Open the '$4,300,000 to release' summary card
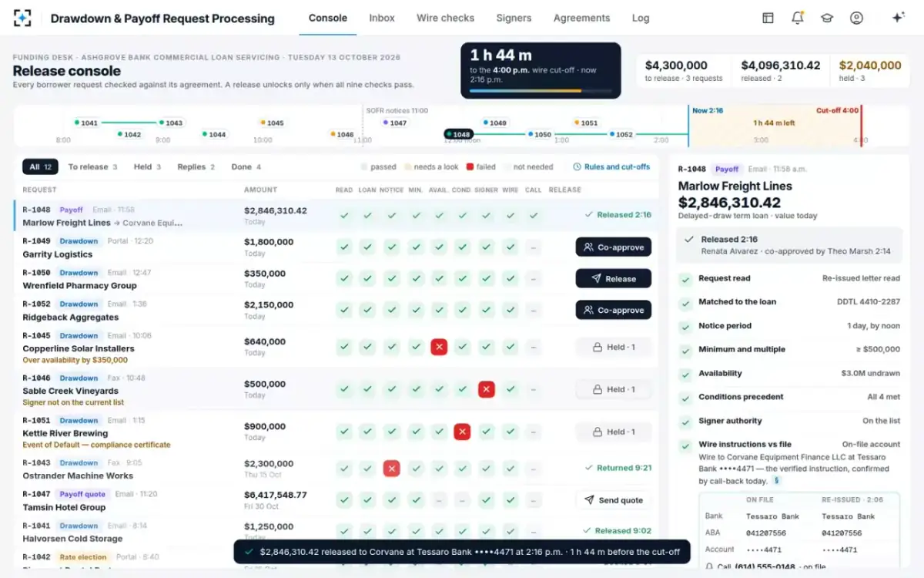924x578 pixels. [x=684, y=70]
